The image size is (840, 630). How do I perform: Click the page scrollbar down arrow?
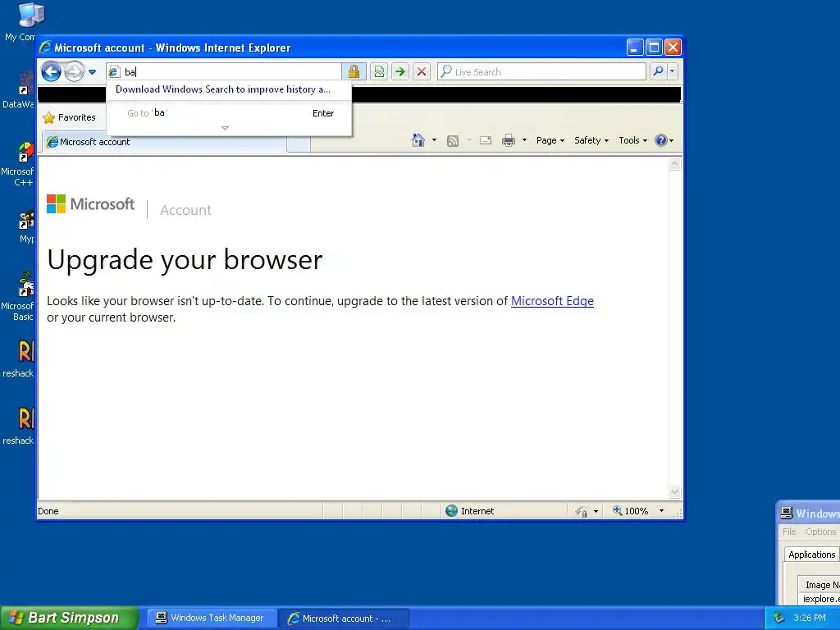[674, 492]
